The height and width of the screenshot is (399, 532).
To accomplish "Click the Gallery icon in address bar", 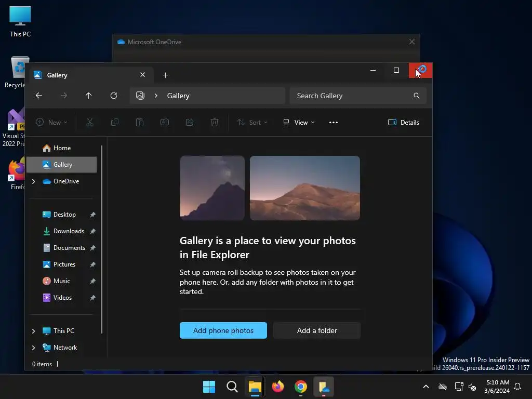I will [x=140, y=96].
